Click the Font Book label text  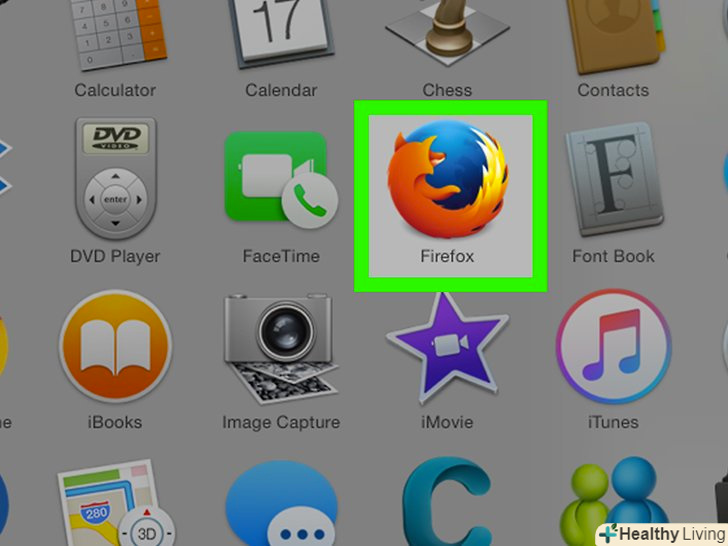point(613,256)
